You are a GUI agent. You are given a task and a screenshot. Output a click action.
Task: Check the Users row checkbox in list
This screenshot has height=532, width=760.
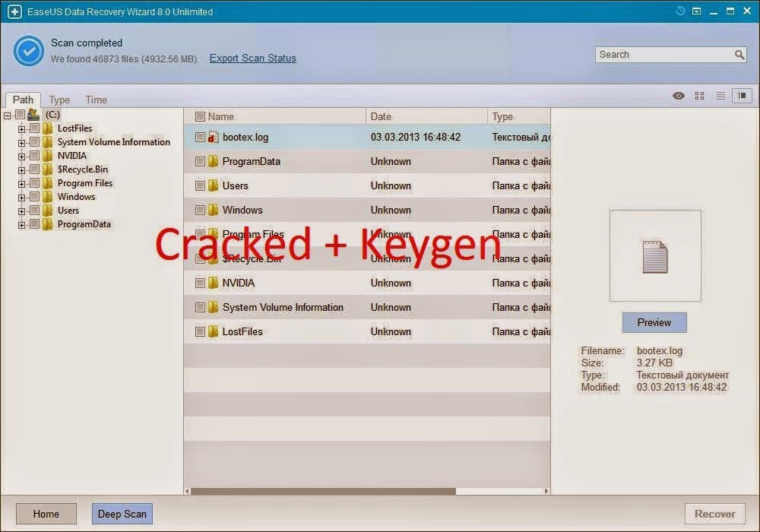[x=200, y=185]
